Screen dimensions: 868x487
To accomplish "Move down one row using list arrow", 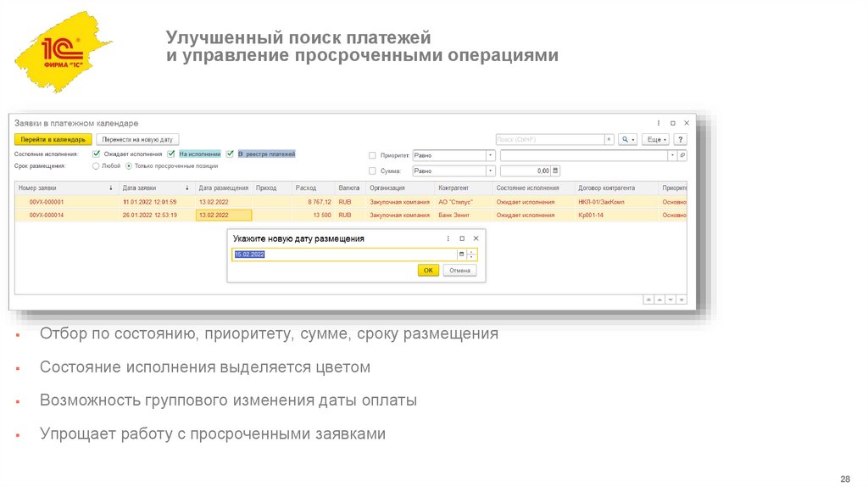I will (x=670, y=299).
